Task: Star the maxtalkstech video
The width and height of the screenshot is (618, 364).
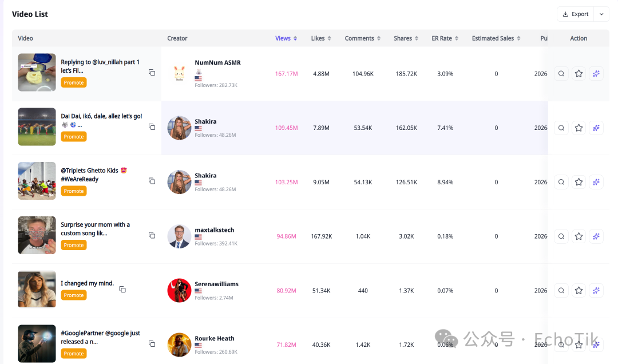Action: (x=579, y=236)
